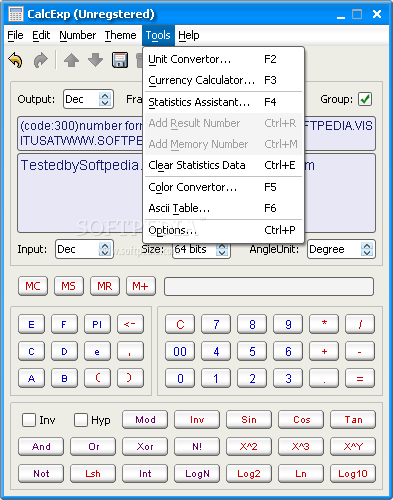Click the Cos function button
This screenshot has width=393, height=500.
point(301,419)
